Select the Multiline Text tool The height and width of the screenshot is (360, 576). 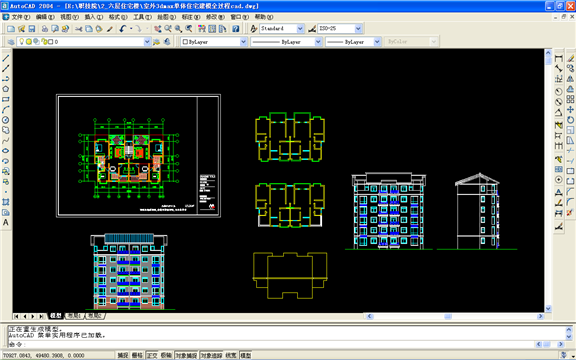click(6, 223)
